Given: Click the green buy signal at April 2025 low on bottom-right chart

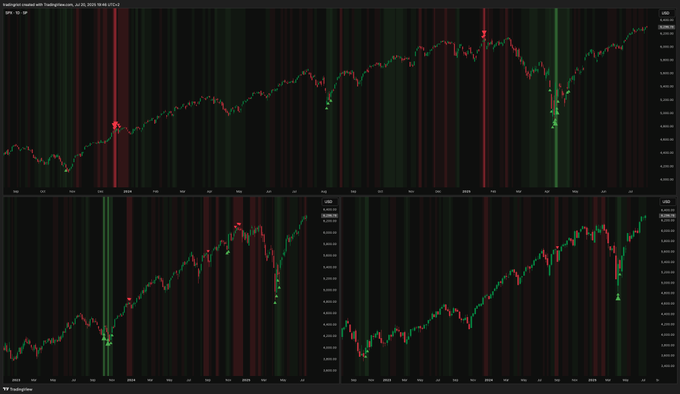Looking at the screenshot, I should (x=618, y=297).
